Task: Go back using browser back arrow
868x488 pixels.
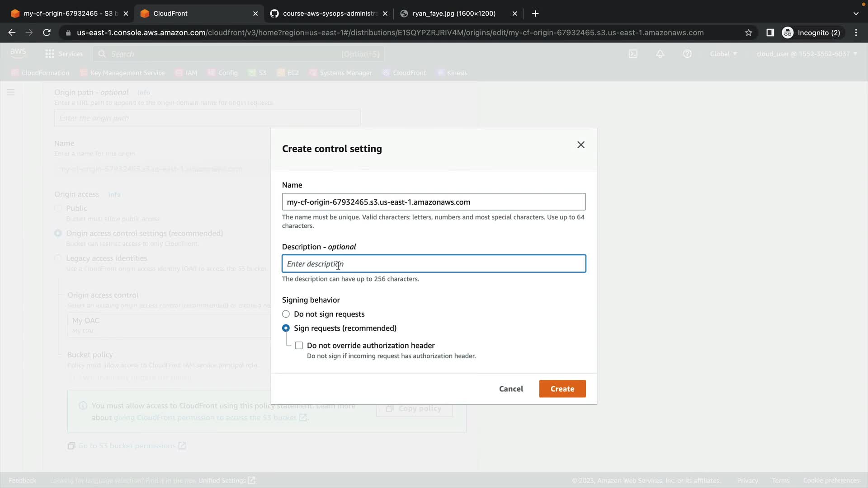Action: (12, 33)
